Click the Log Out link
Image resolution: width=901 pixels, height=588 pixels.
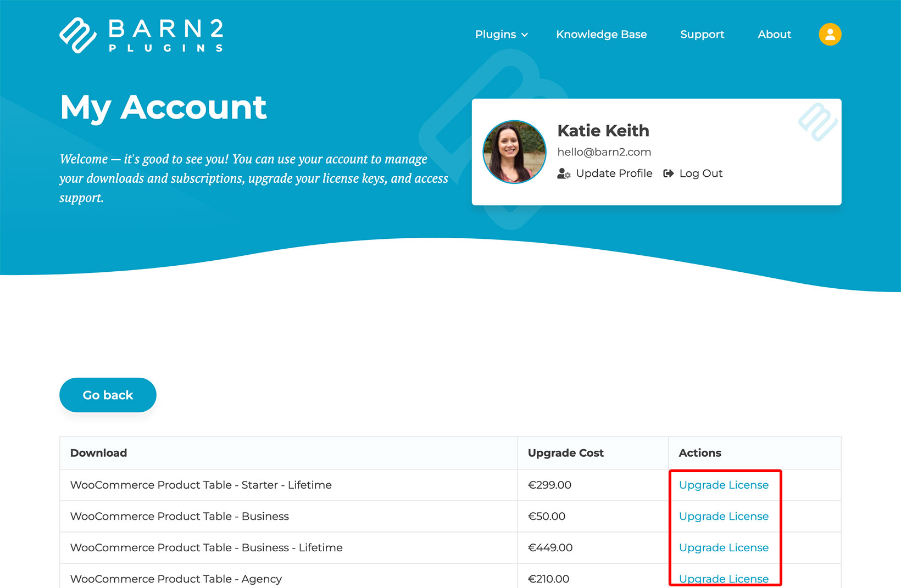coord(700,173)
